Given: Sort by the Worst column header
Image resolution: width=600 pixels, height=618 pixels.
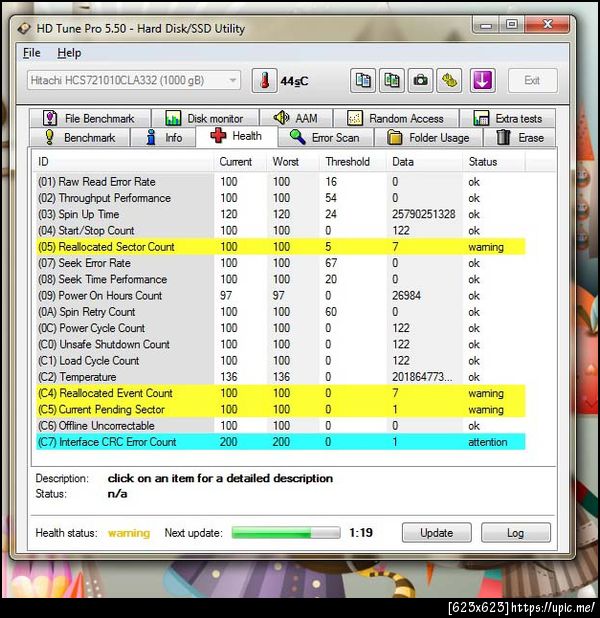Looking at the screenshot, I should pyautogui.click(x=293, y=162).
